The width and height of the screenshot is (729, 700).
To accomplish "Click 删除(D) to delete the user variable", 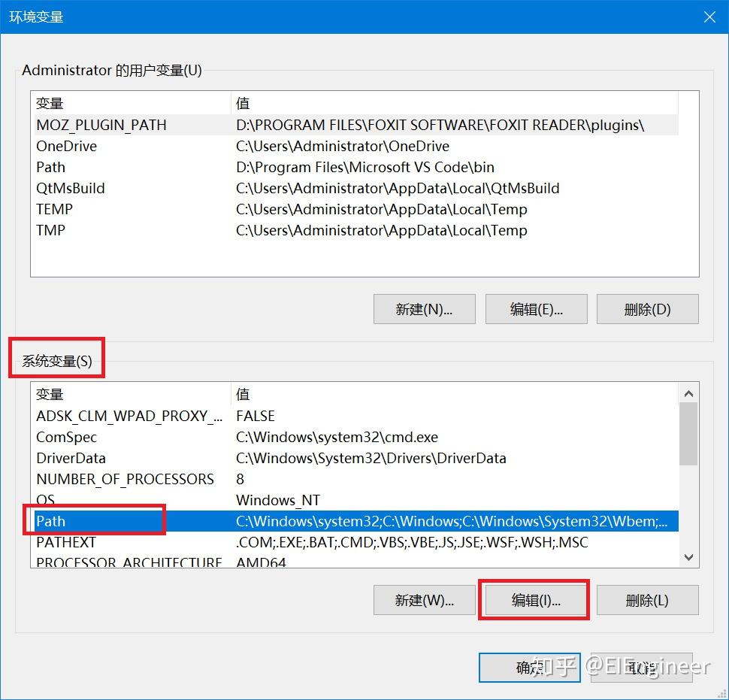I will point(647,308).
